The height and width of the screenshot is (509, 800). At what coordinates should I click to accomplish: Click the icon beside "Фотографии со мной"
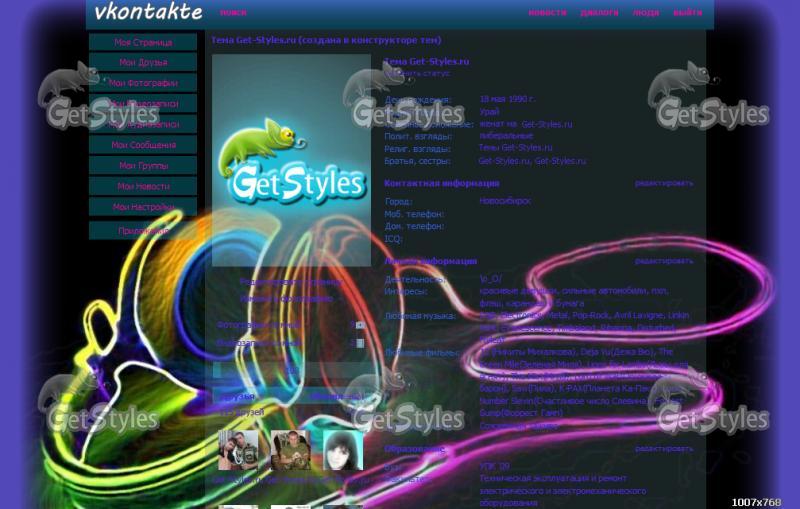click(358, 325)
